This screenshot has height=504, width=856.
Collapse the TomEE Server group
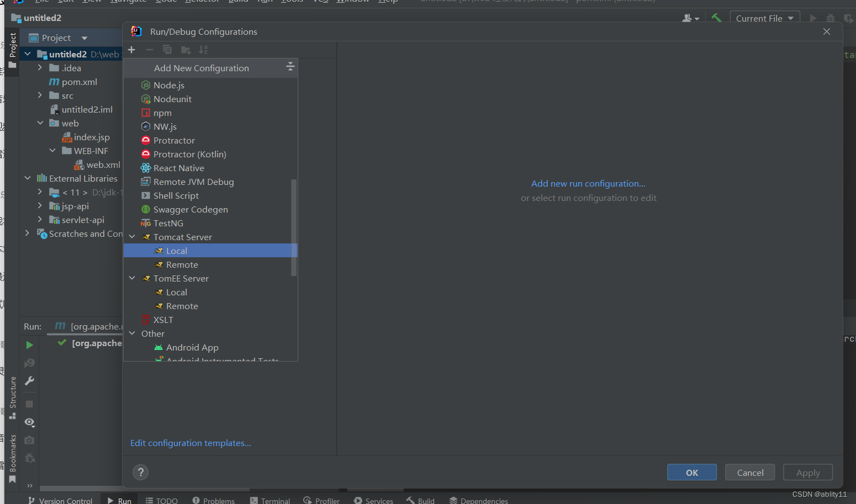pyautogui.click(x=132, y=278)
